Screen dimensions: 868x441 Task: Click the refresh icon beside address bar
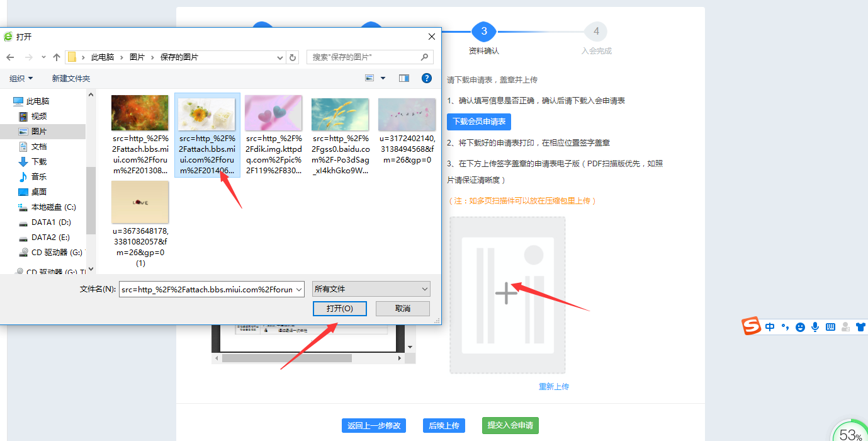293,57
